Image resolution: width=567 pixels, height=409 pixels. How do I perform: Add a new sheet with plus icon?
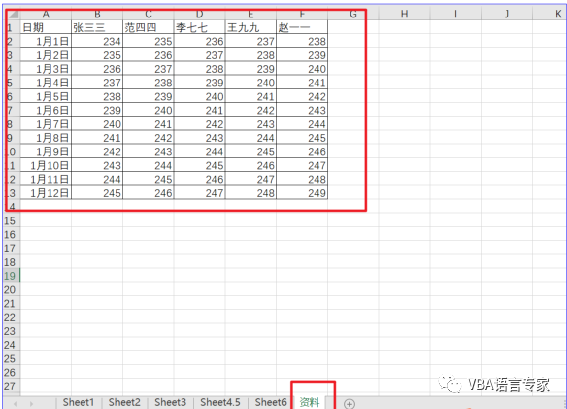[x=349, y=404]
